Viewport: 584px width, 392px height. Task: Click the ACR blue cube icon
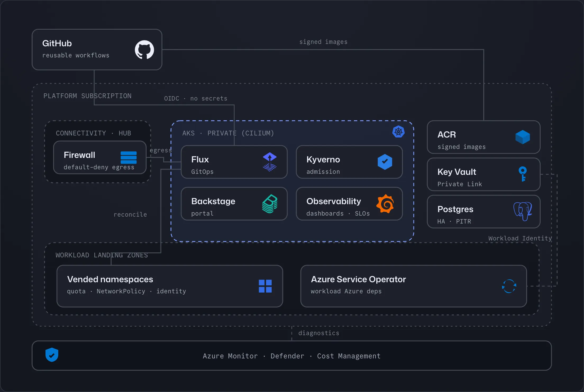[523, 137]
